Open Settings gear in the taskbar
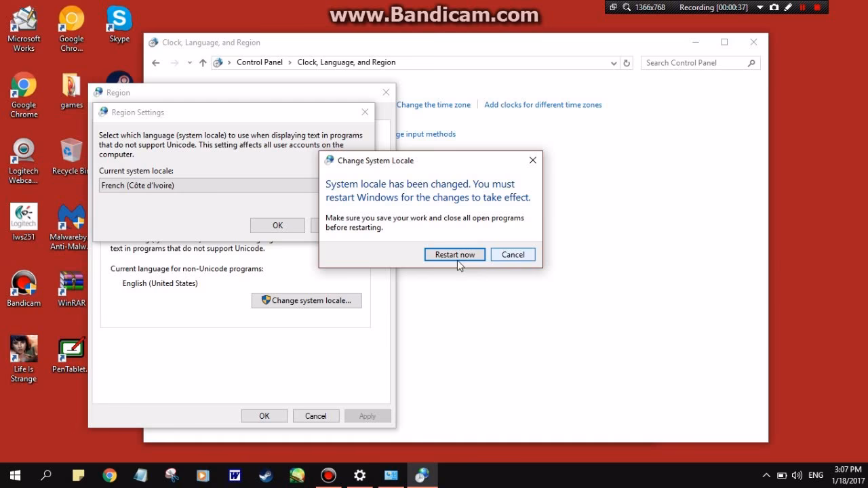The image size is (868, 488). 359,475
